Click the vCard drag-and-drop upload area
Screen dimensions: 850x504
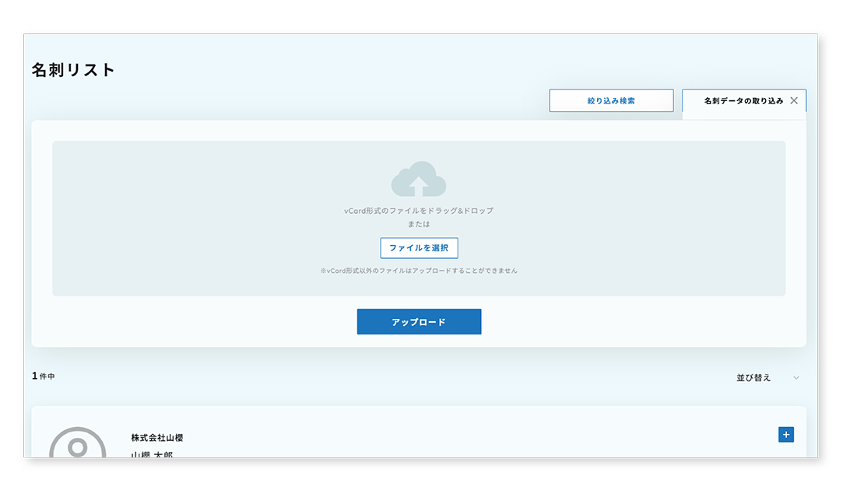click(419, 219)
